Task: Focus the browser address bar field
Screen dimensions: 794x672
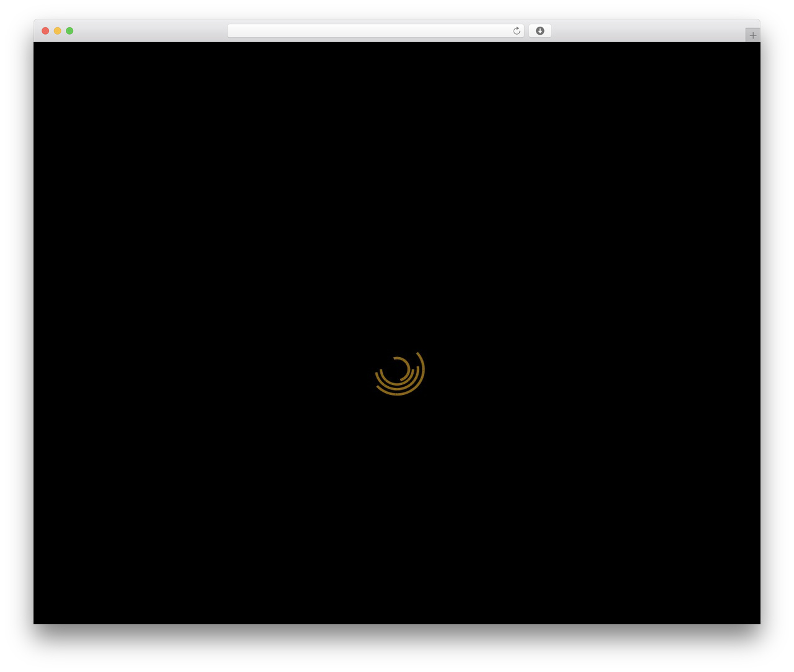Action: click(x=375, y=31)
